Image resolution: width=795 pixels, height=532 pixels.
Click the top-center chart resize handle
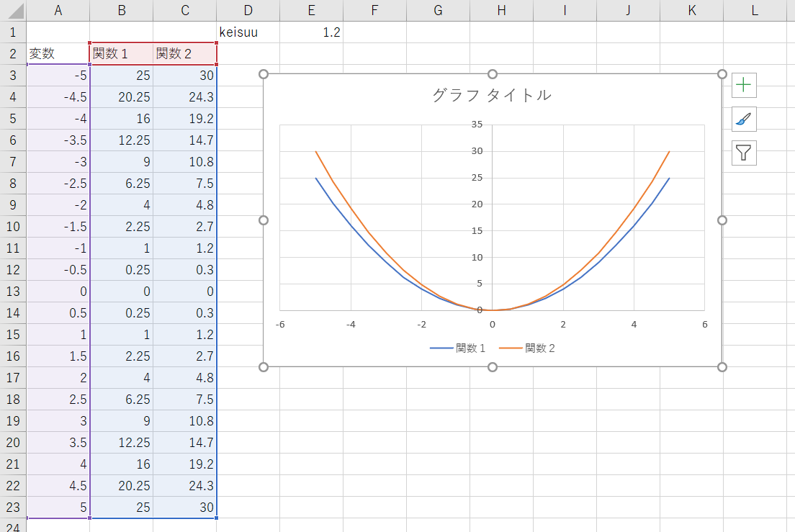click(493, 73)
